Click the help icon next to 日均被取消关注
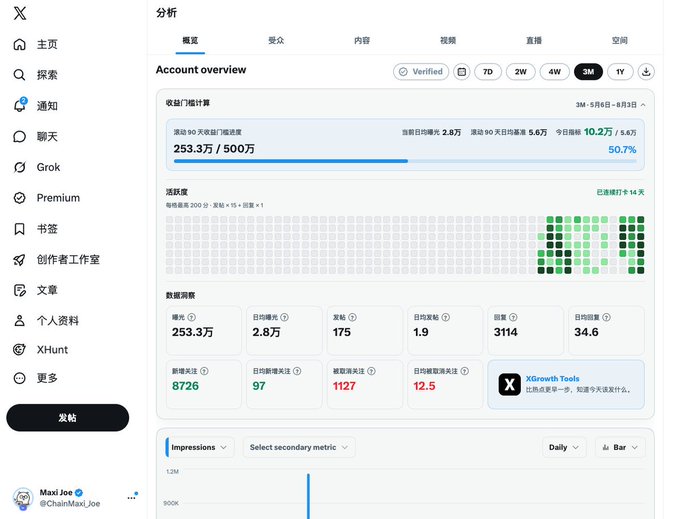The image size is (680, 519). coord(464,371)
